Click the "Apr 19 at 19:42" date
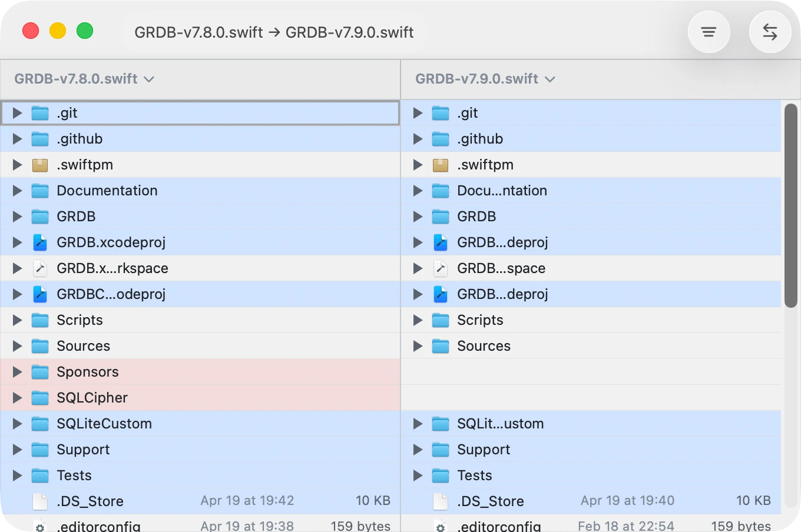The width and height of the screenshot is (801, 532). tap(247, 501)
